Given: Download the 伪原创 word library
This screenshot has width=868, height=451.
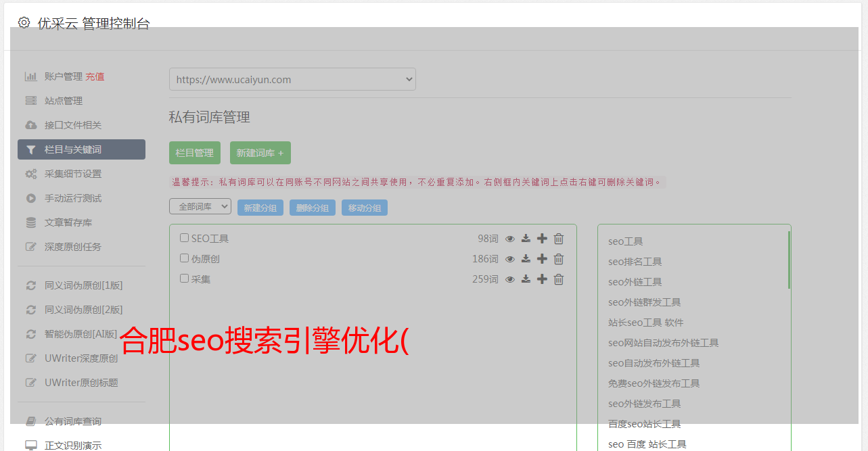Looking at the screenshot, I should pyautogui.click(x=526, y=259).
